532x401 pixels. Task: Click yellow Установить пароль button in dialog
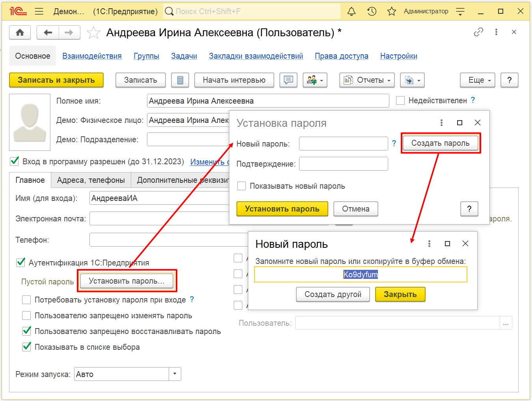tap(282, 209)
